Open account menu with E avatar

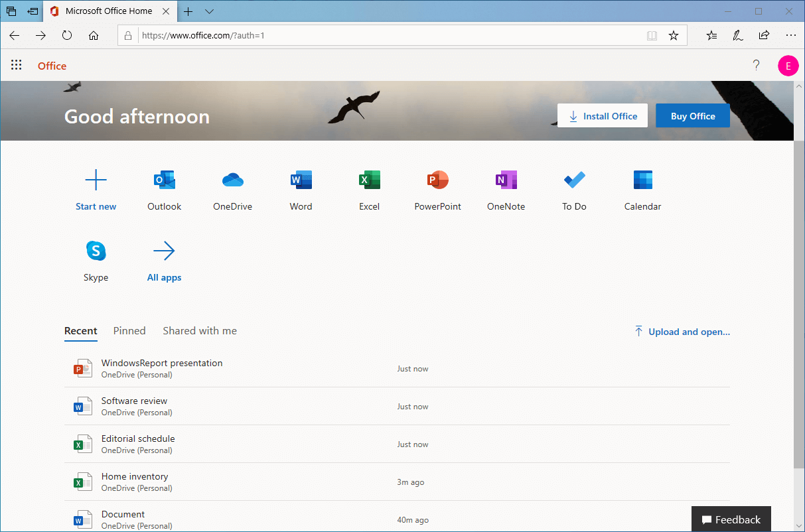pos(788,65)
